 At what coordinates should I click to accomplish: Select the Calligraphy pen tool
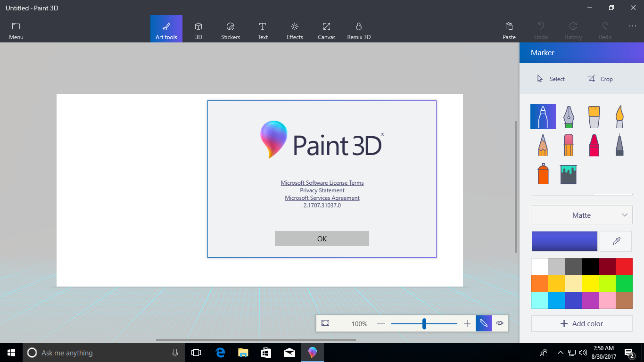click(x=569, y=116)
